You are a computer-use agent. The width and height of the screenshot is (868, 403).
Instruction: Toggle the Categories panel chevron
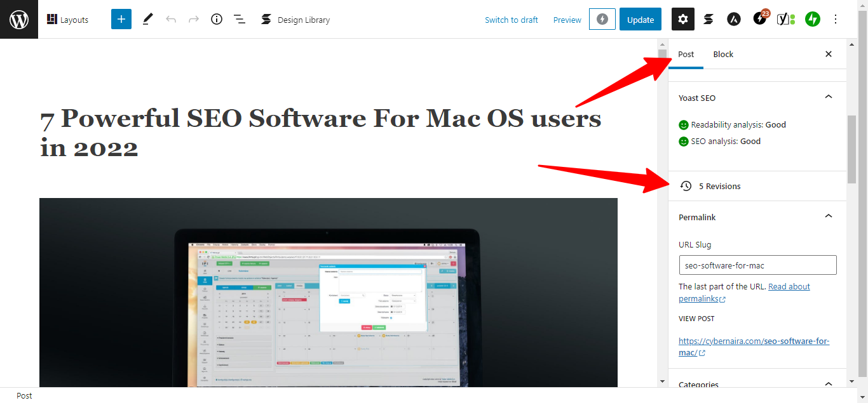[x=828, y=384]
